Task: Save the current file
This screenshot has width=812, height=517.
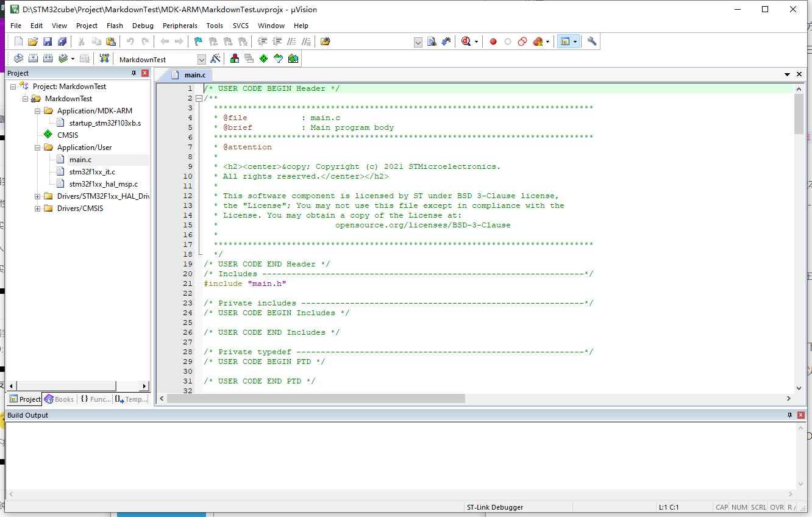Action: 48,41
